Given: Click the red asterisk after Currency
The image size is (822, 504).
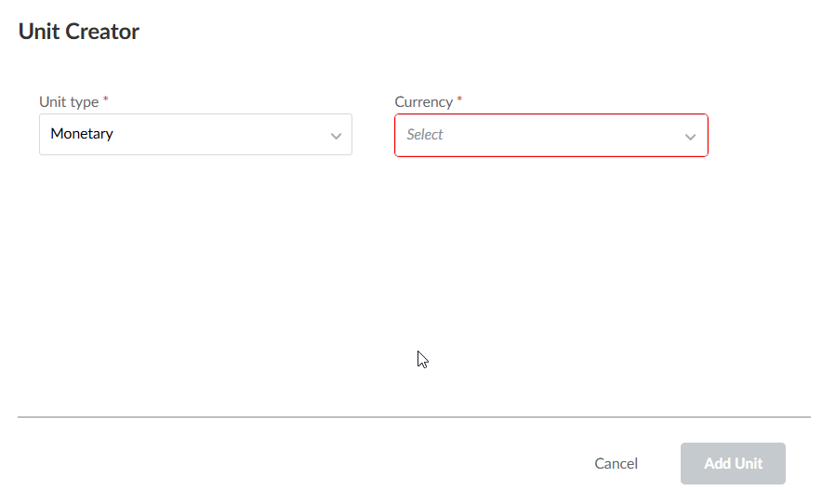Looking at the screenshot, I should tap(459, 99).
